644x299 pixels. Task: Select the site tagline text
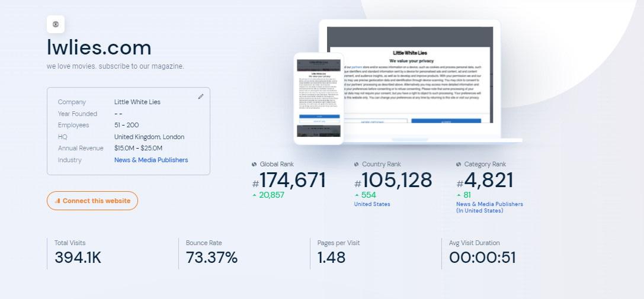(116, 66)
